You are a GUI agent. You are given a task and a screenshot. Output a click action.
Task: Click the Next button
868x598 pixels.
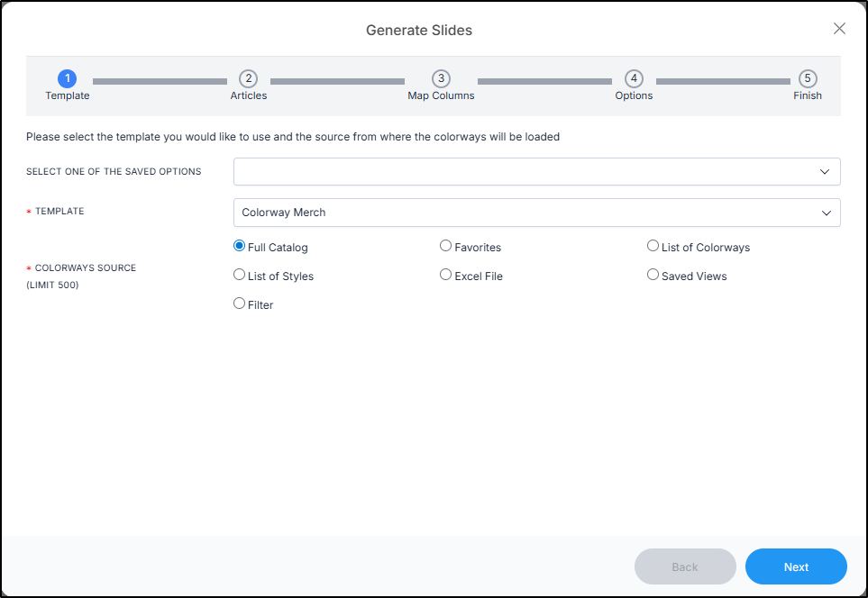[x=796, y=566]
